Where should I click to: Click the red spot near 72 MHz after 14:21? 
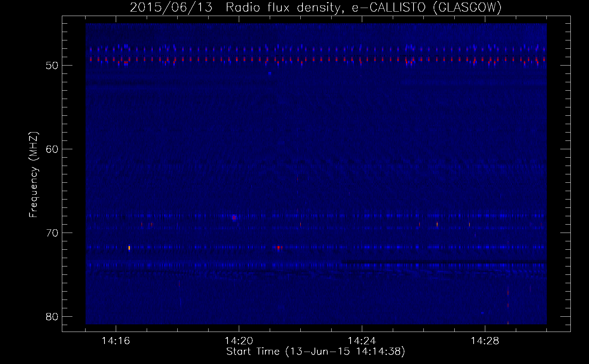[279, 248]
